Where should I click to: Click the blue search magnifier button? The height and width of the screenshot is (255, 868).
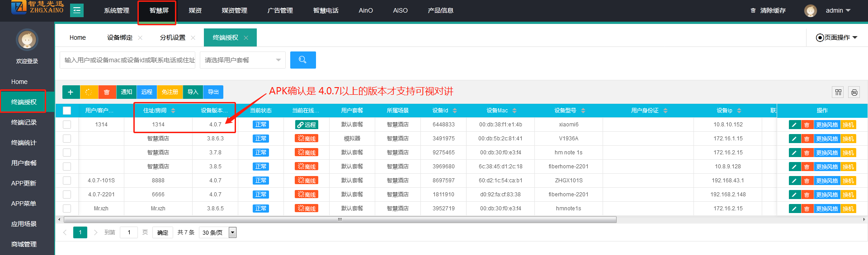(x=302, y=60)
